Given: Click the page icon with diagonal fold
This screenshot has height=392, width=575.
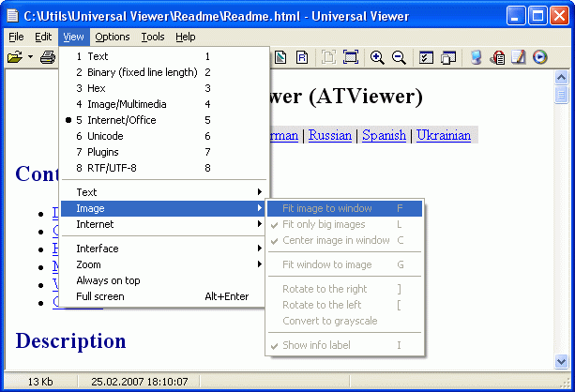Looking at the screenshot, I should [x=280, y=57].
